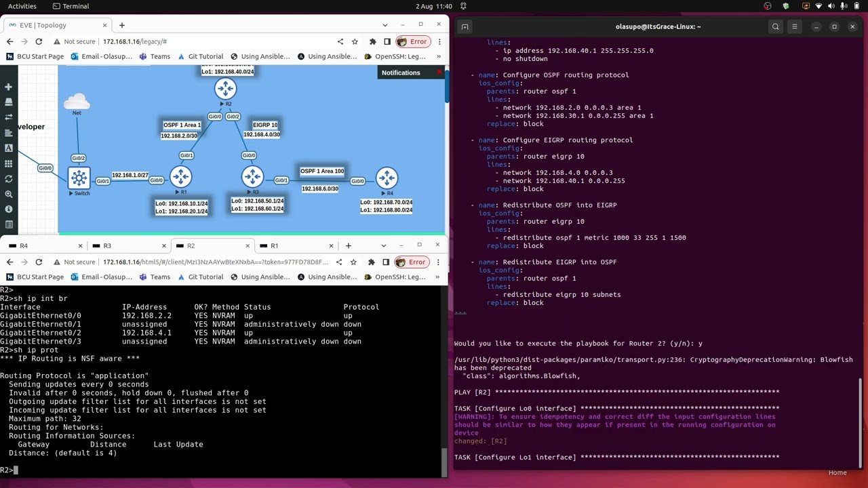Click the EVE sidebar zoom magnifier icon
Viewport: 868px width, 488px height.
(x=8, y=194)
